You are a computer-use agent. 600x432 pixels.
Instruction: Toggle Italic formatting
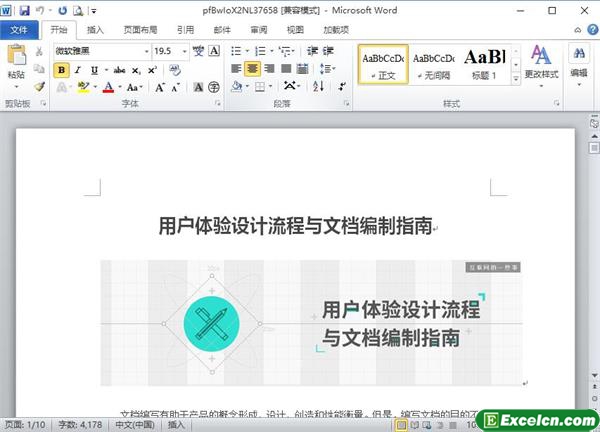point(78,70)
